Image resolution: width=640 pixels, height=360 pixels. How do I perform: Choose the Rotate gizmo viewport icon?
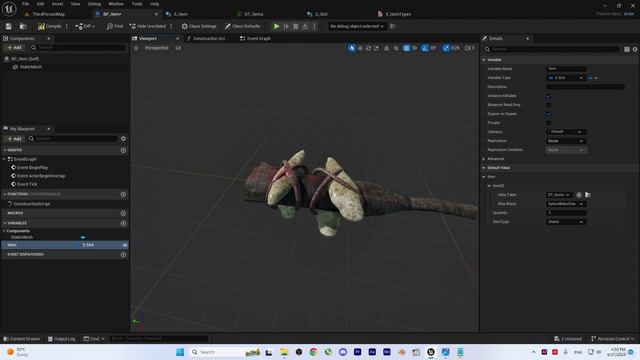(368, 48)
